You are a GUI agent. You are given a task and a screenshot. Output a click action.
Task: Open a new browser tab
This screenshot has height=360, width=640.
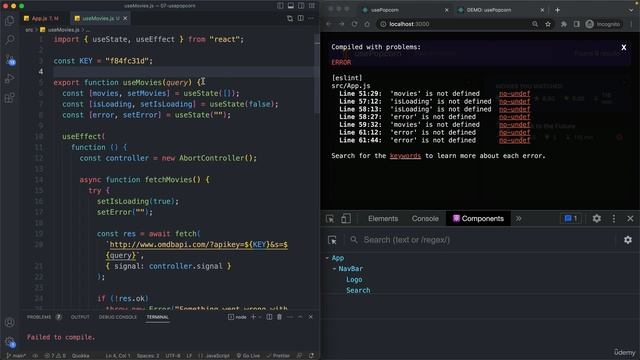558,10
